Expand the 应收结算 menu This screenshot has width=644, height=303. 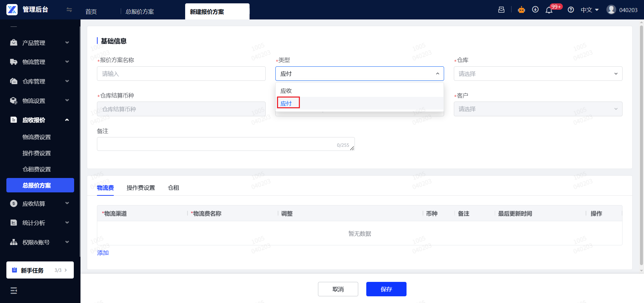click(67, 203)
